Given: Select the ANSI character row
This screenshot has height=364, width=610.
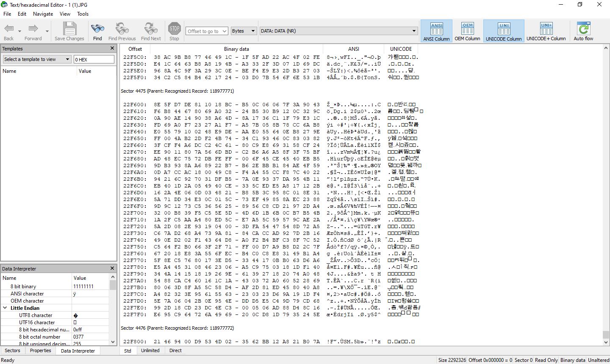Looking at the screenshot, I should [x=55, y=294].
